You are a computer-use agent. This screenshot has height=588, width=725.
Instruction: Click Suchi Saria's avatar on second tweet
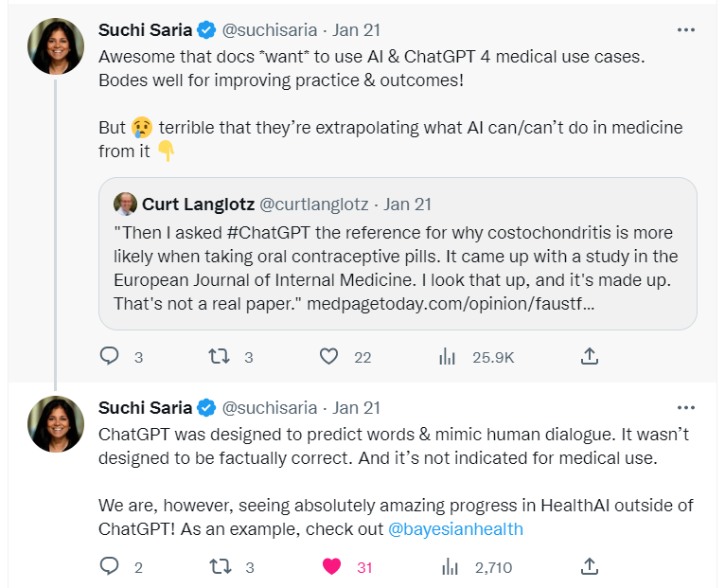pos(56,424)
